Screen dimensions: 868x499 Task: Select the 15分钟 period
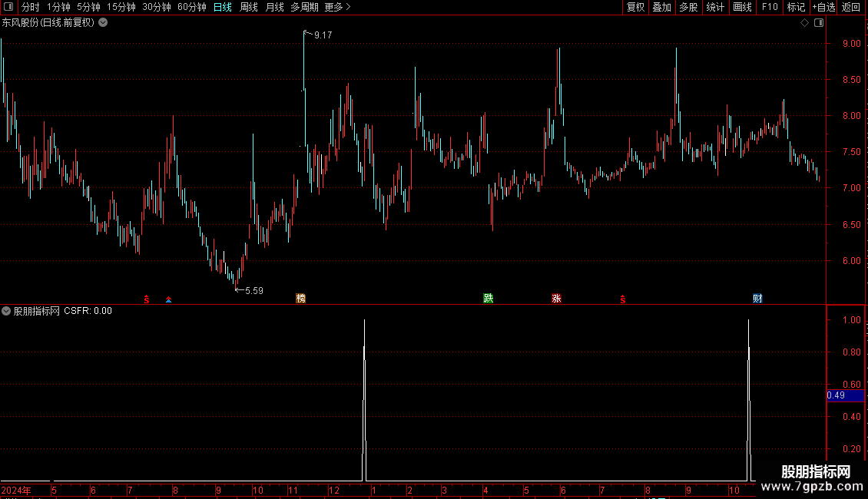[x=121, y=7]
